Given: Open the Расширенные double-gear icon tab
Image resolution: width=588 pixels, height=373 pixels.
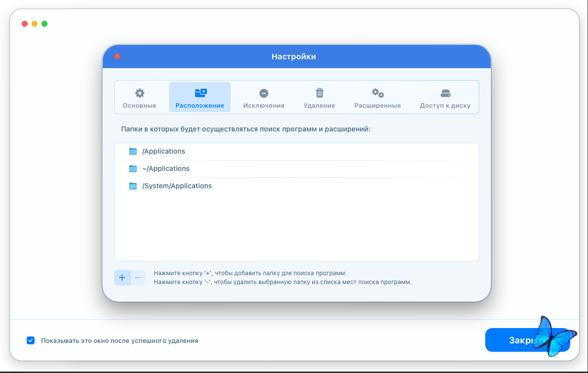Looking at the screenshot, I should pos(378,98).
